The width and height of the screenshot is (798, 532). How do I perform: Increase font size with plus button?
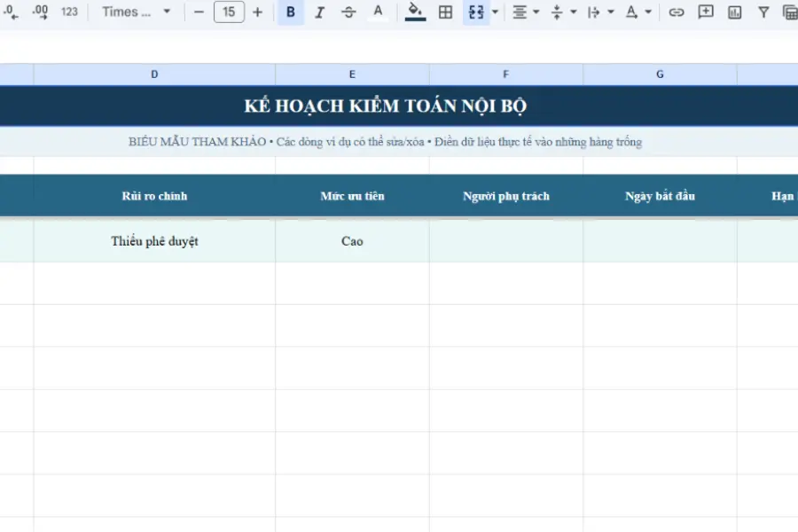(257, 12)
